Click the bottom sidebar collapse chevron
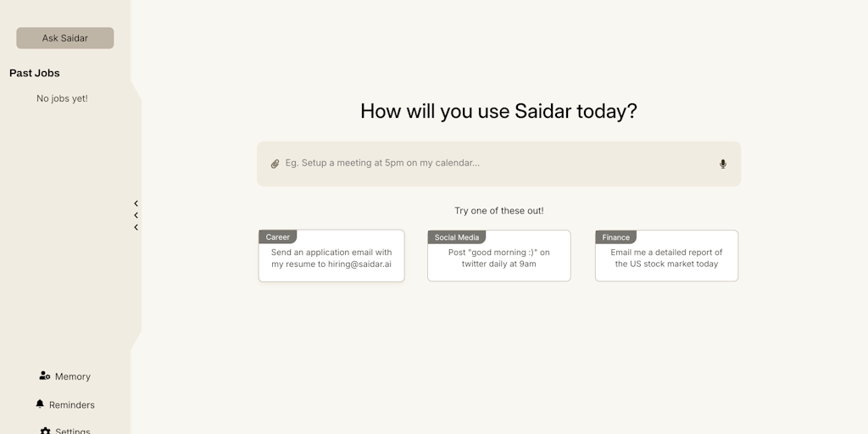The height and width of the screenshot is (434, 868). 136,227
